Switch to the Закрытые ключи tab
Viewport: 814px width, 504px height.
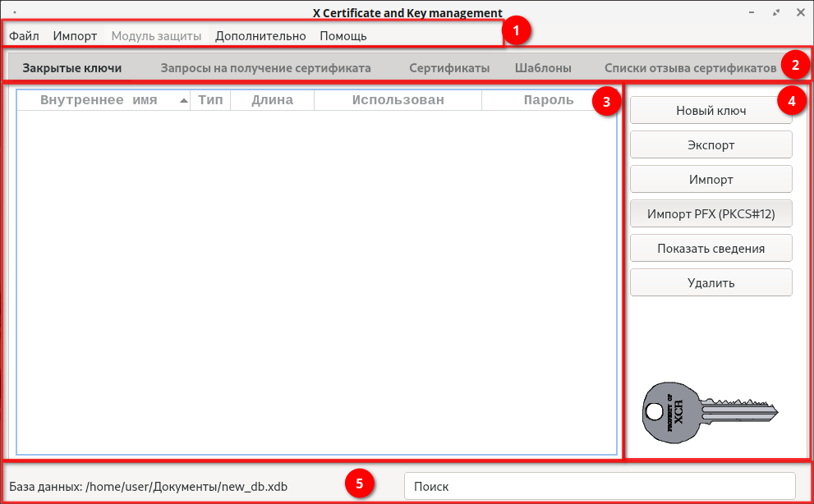pos(72,68)
